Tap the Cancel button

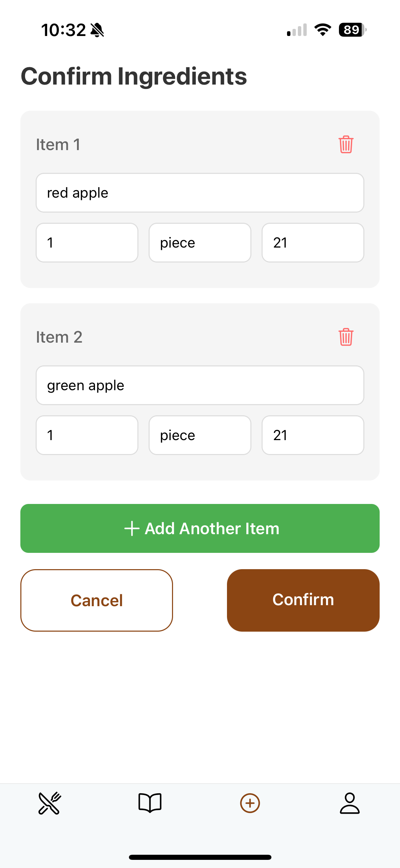pyautogui.click(x=97, y=600)
